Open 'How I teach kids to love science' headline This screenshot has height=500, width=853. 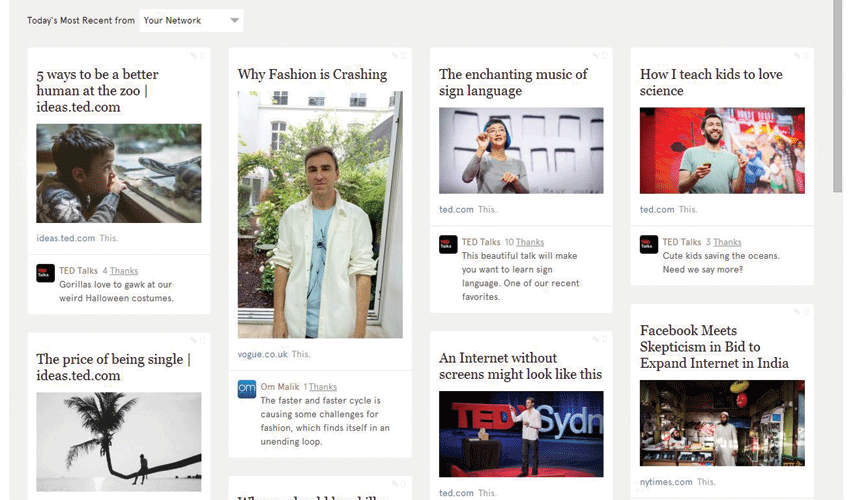tap(711, 82)
